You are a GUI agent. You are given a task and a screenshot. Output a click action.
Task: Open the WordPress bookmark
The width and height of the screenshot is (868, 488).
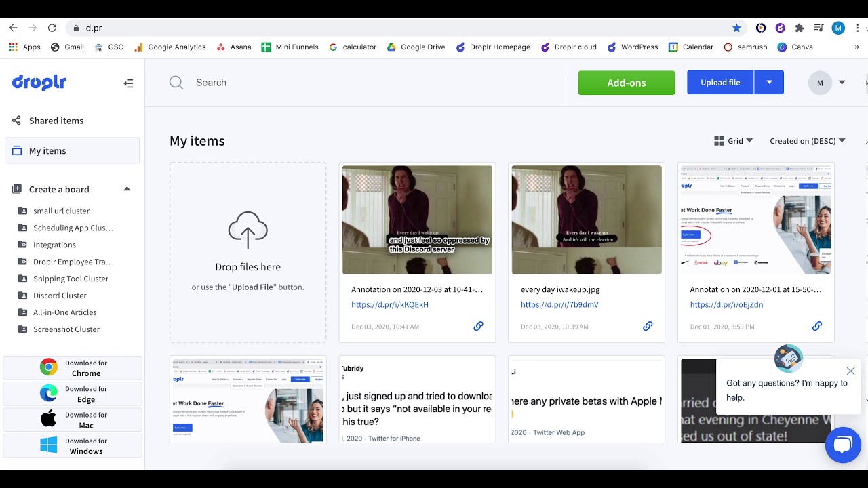(x=632, y=47)
